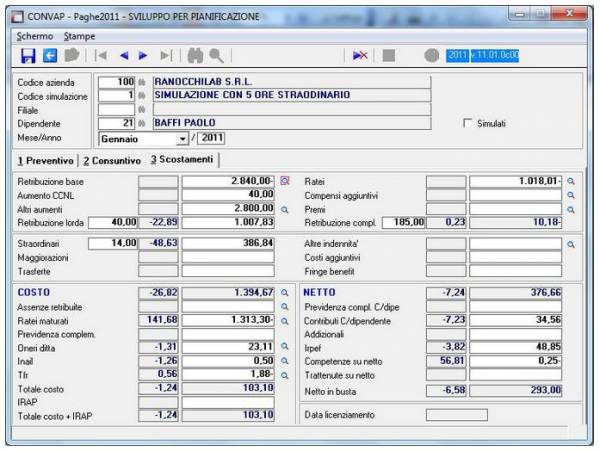Viewport: 600px width, 451px height.
Task: Click the Aumento CCNL value 40,00
Action: pyautogui.click(x=228, y=195)
